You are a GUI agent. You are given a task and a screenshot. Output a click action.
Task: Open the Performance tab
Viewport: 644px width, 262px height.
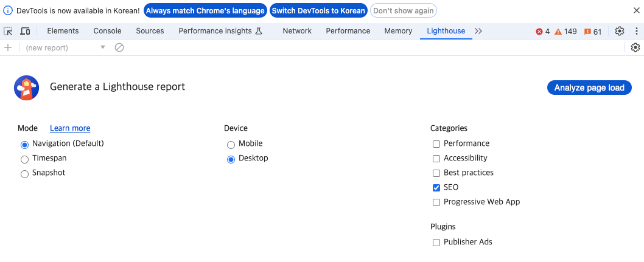348,31
